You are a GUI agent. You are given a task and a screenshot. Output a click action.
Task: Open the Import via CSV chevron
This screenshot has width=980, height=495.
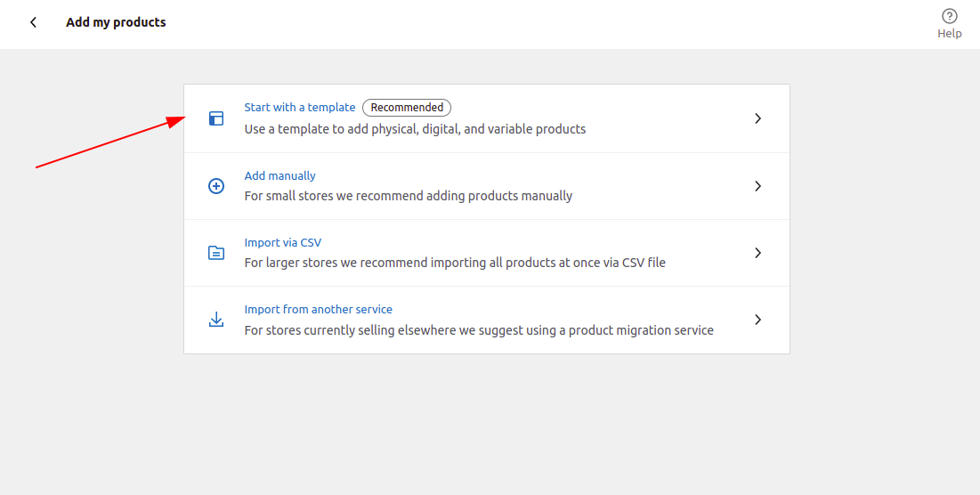coord(757,253)
